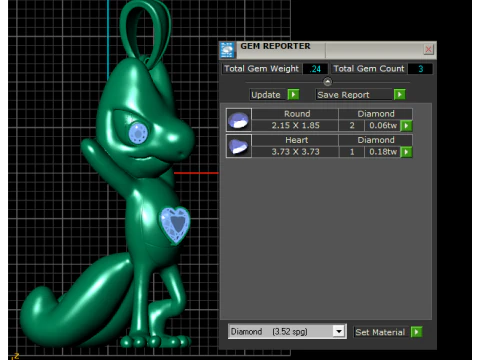Click the 'Total Gem Weight' label
The image size is (480, 360).
click(x=262, y=69)
